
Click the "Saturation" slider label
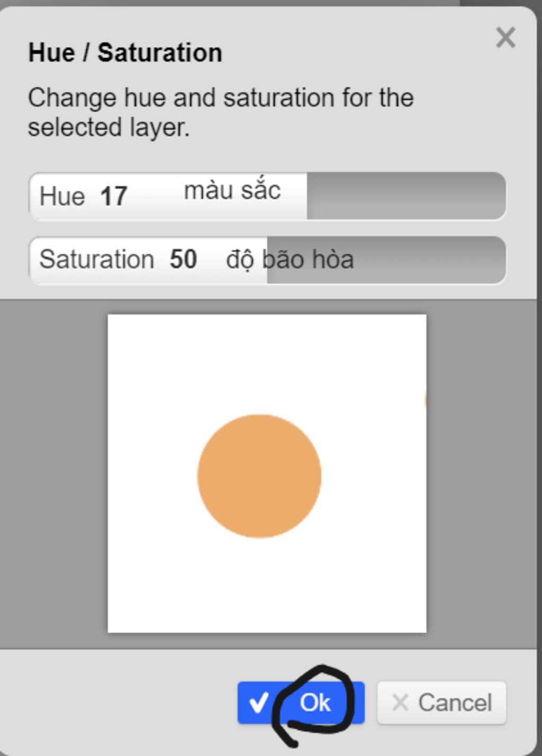pyautogui.click(x=96, y=260)
